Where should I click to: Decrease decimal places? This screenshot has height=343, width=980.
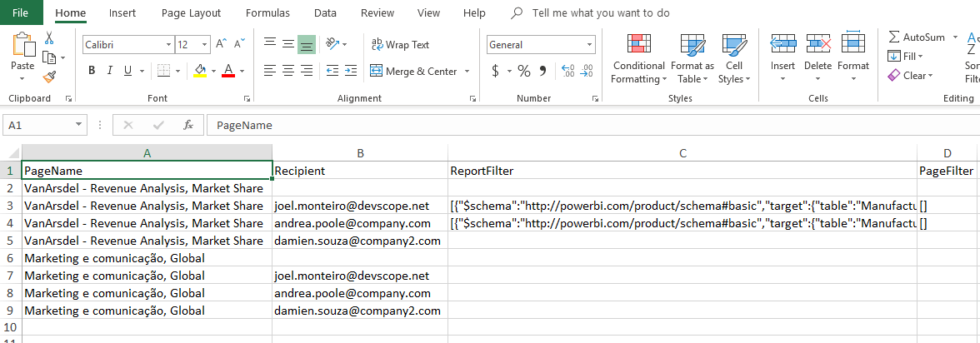[x=587, y=72]
